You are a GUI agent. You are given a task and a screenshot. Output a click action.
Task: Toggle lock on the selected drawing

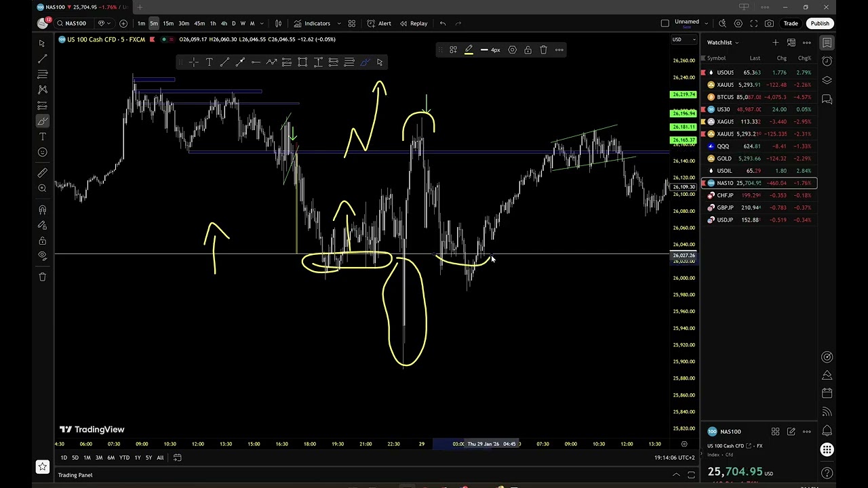point(528,49)
